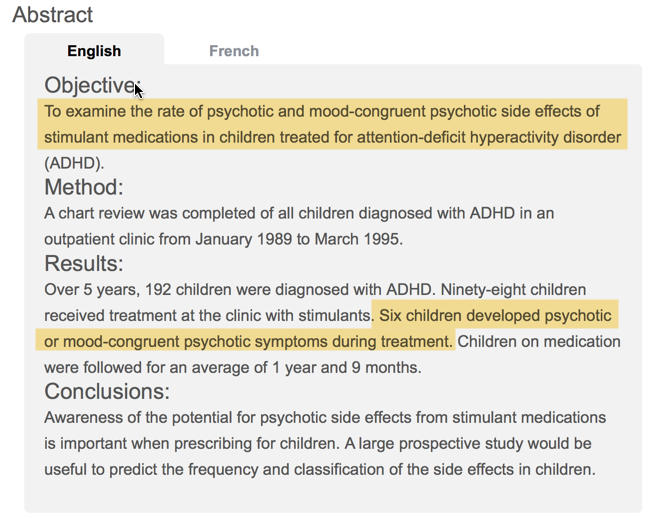The height and width of the screenshot is (518, 656).
Task: Click the "A chart review was completed" sentence
Action: coord(160,213)
